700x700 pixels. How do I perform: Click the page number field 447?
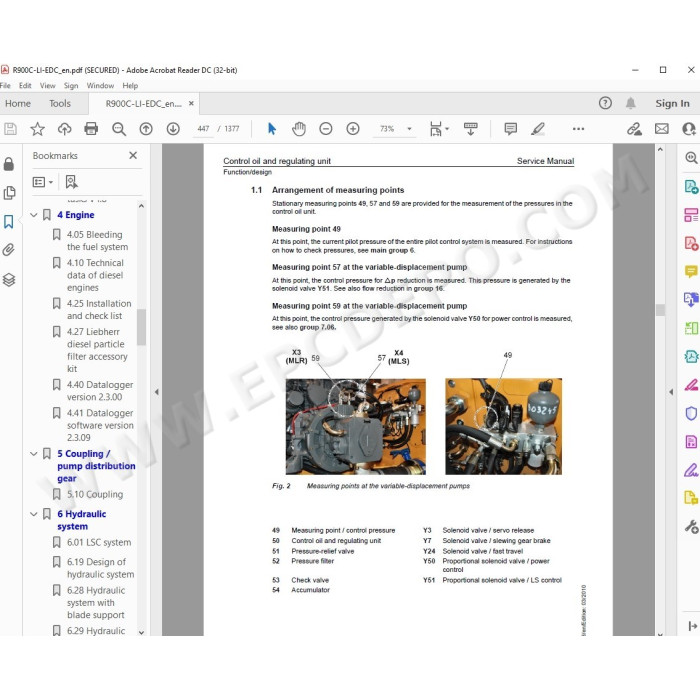tap(203, 129)
